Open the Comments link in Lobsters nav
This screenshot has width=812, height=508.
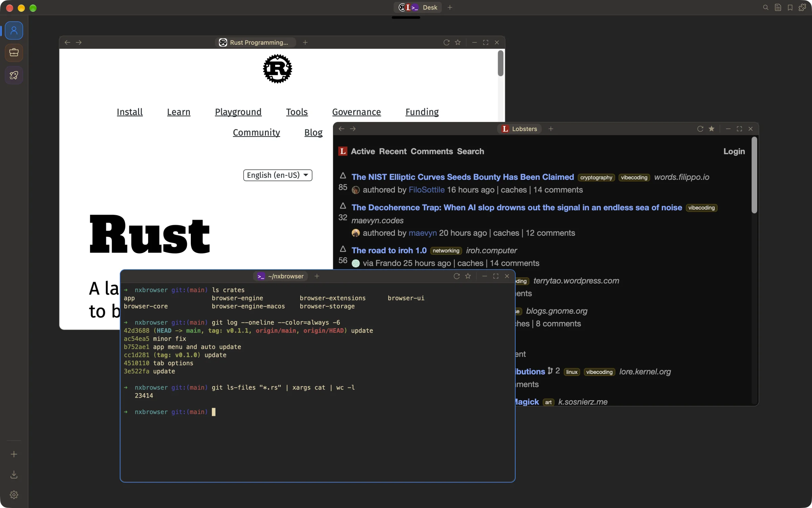[431, 151]
